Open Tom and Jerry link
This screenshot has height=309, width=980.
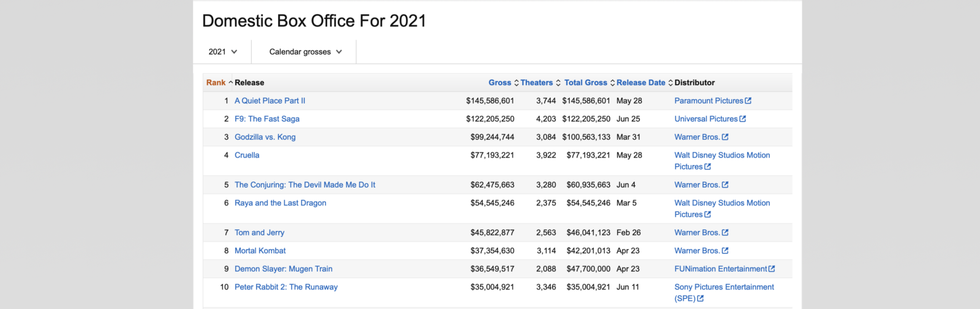tap(260, 232)
